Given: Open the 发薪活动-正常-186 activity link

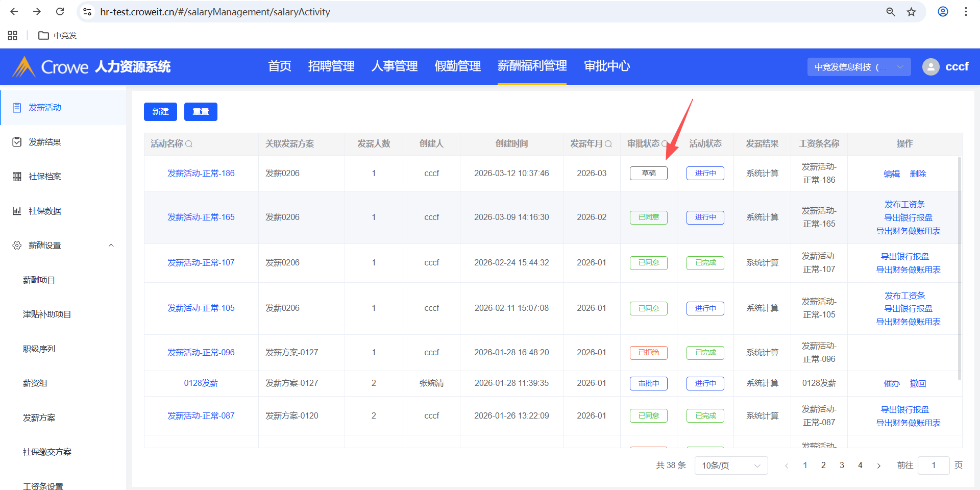Looking at the screenshot, I should 201,174.
